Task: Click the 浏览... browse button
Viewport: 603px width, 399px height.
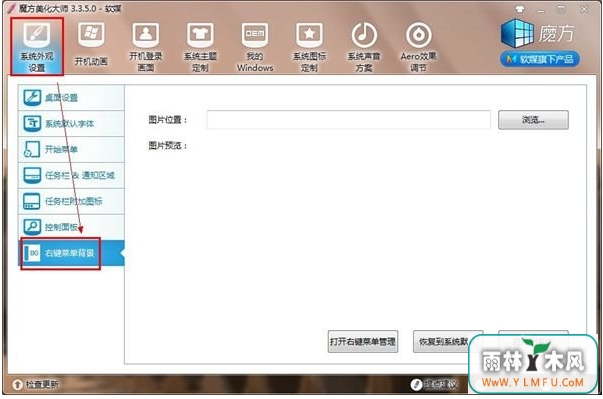Action: click(x=533, y=120)
